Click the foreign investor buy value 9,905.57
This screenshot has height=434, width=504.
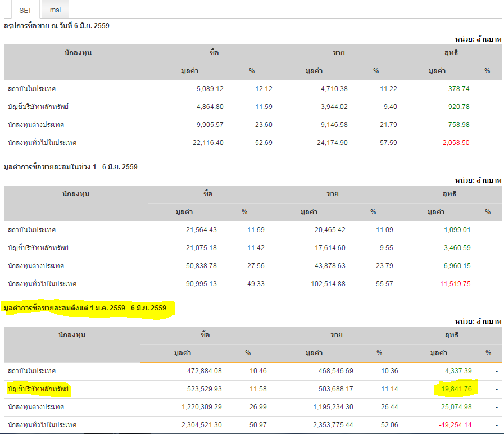click(207, 125)
